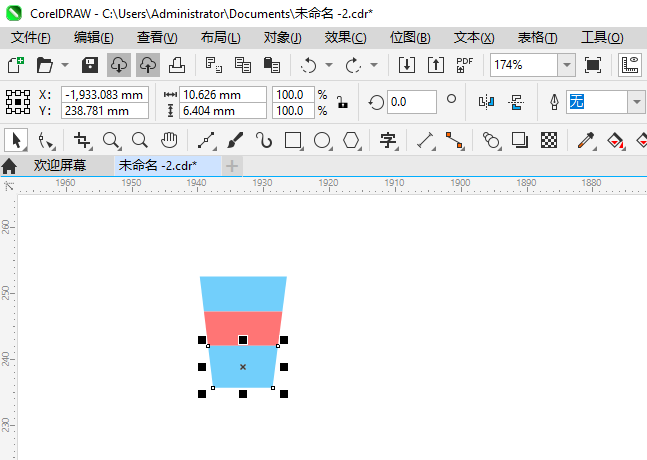Image resolution: width=647 pixels, height=460 pixels.
Task: Click the Redo arrow icon
Action: point(353,65)
